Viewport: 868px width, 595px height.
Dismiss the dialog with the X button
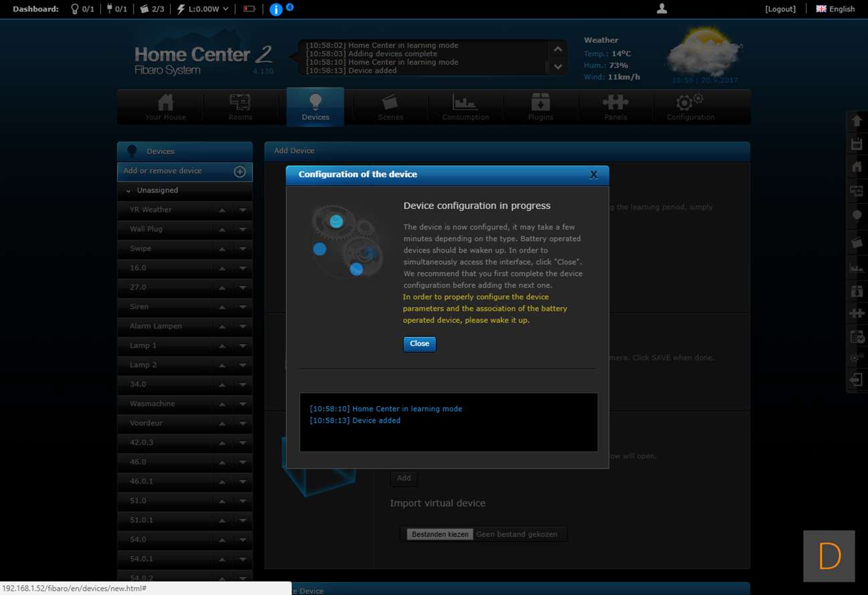pos(594,175)
